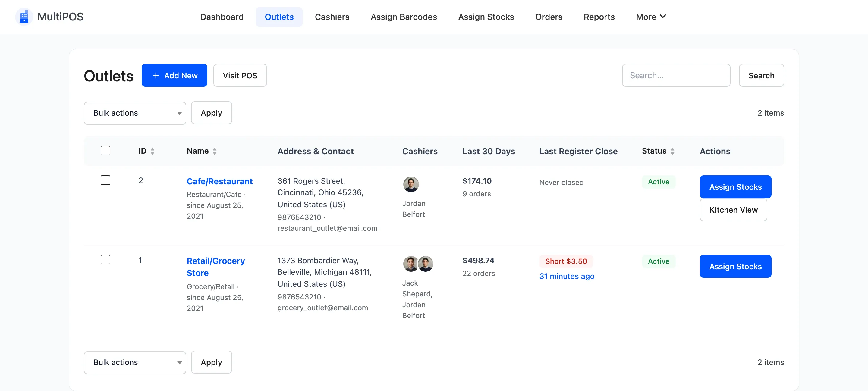Click Active status of Cafe/Restaurant
This screenshot has width=868, height=391.
point(659,182)
